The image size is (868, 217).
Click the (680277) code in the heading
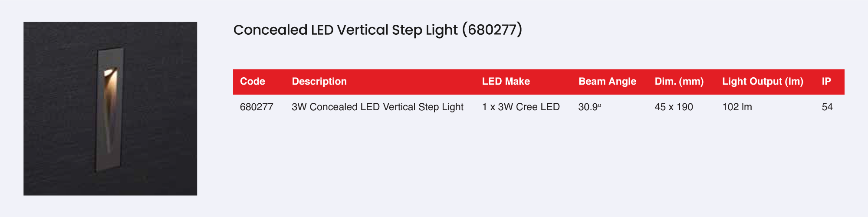(492, 30)
